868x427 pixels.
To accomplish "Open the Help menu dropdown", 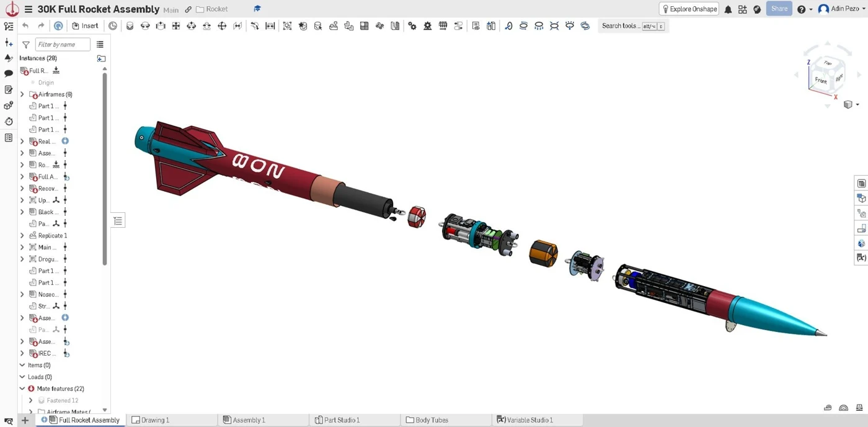I will [x=804, y=9].
